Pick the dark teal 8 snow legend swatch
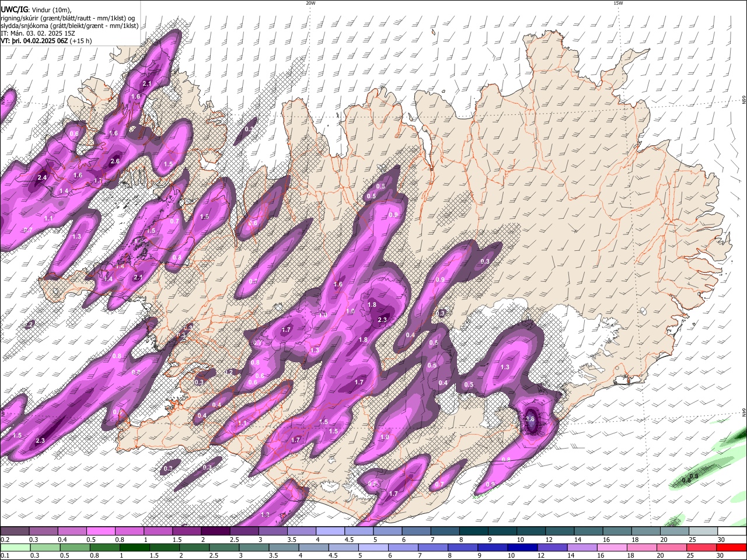 pos(474,532)
